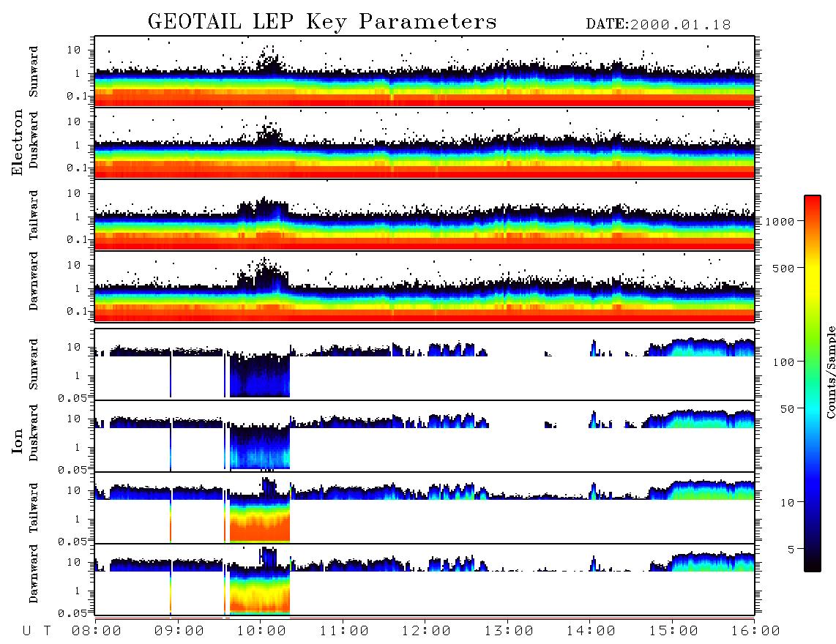Click the 0.1 tick on Electron Duskward axis
This screenshot has width=836, height=644.
[78, 168]
